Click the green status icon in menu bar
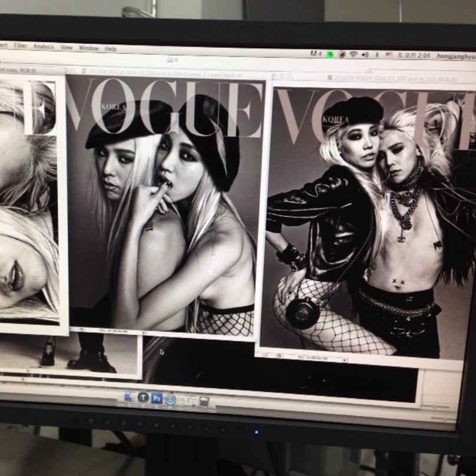Image resolution: width=476 pixels, height=476 pixels. pos(330,54)
